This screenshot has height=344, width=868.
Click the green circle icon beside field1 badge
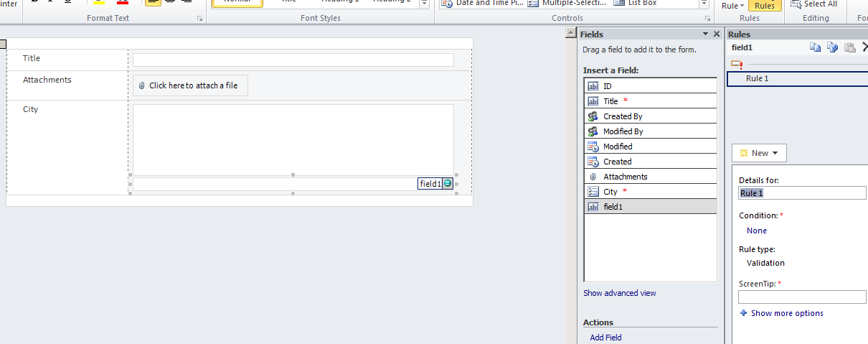coord(448,184)
